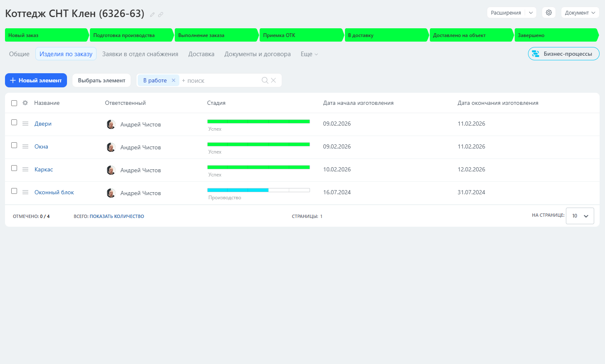Image resolution: width=605 pixels, height=364 pixels.
Task: Toggle the select-all checkbox in header
Action: (x=14, y=103)
